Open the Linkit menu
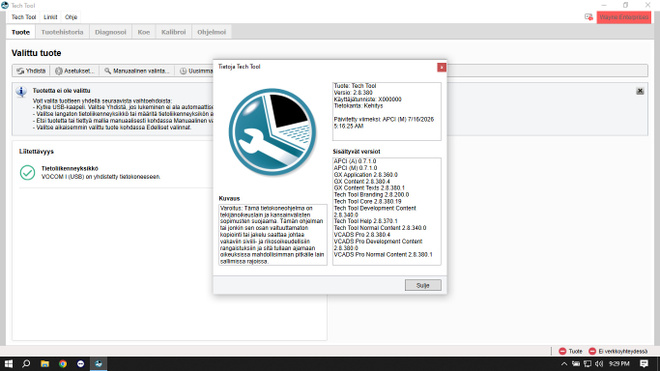The width and height of the screenshot is (660, 371). tap(50, 17)
